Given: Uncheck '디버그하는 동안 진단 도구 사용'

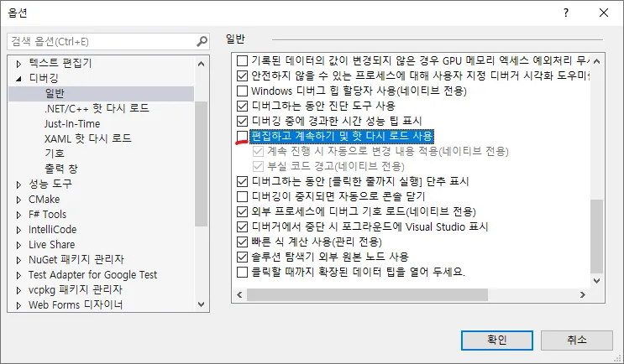Looking at the screenshot, I should (243, 106).
